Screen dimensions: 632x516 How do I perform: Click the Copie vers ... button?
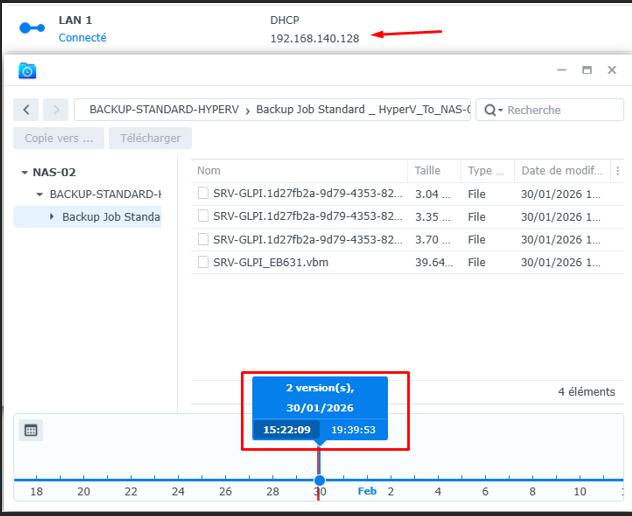(x=59, y=138)
